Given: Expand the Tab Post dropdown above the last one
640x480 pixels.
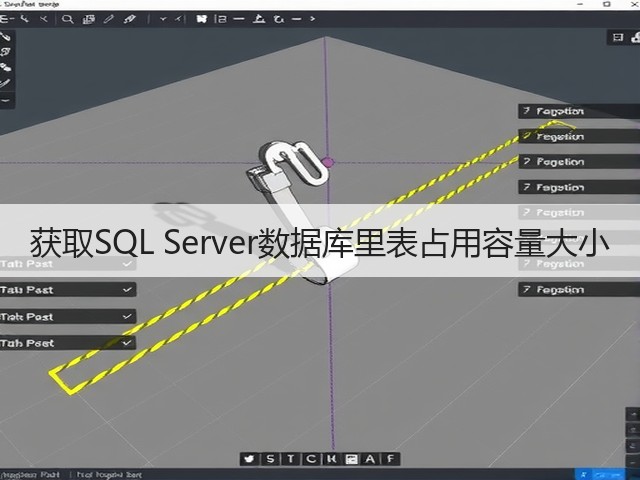Looking at the screenshot, I should point(127,316).
